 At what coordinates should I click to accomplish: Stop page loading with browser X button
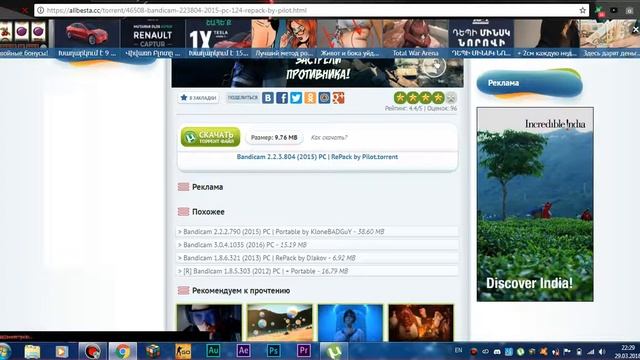(x=24, y=10)
